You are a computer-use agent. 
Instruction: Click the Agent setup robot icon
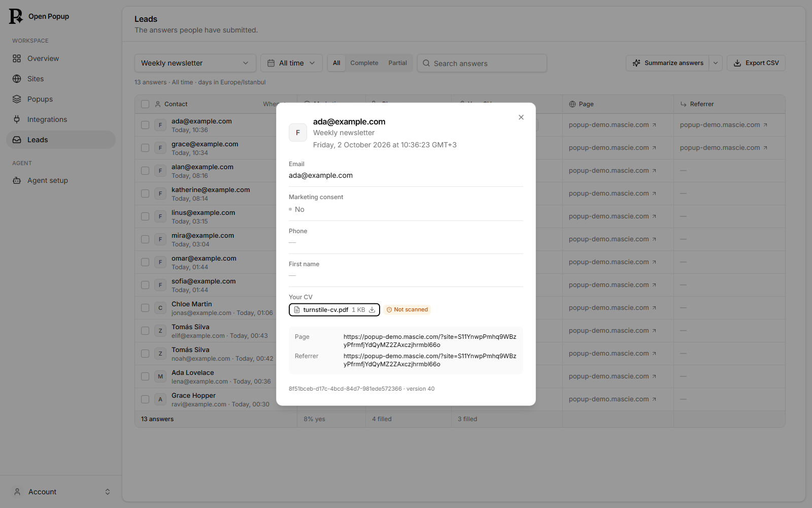coord(17,180)
